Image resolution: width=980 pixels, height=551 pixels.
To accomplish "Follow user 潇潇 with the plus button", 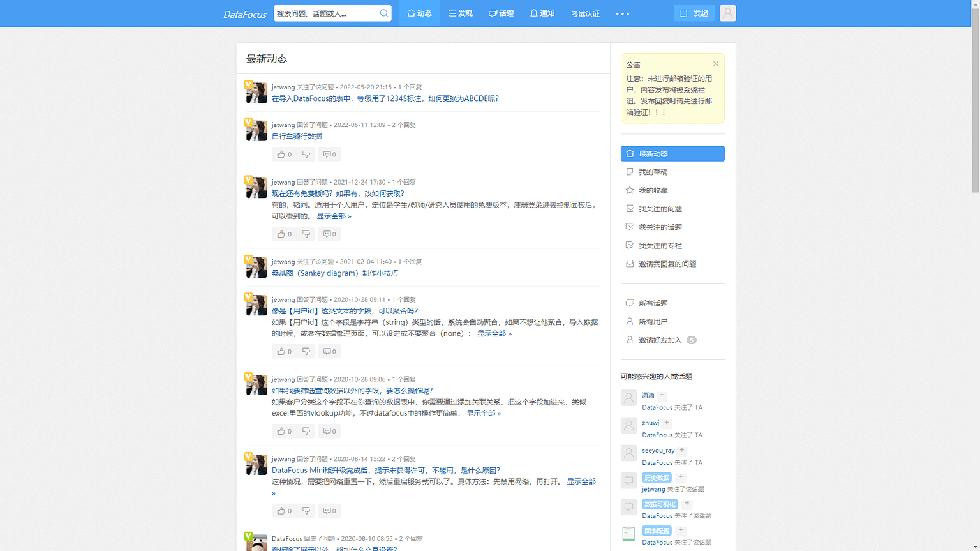I will point(662,395).
